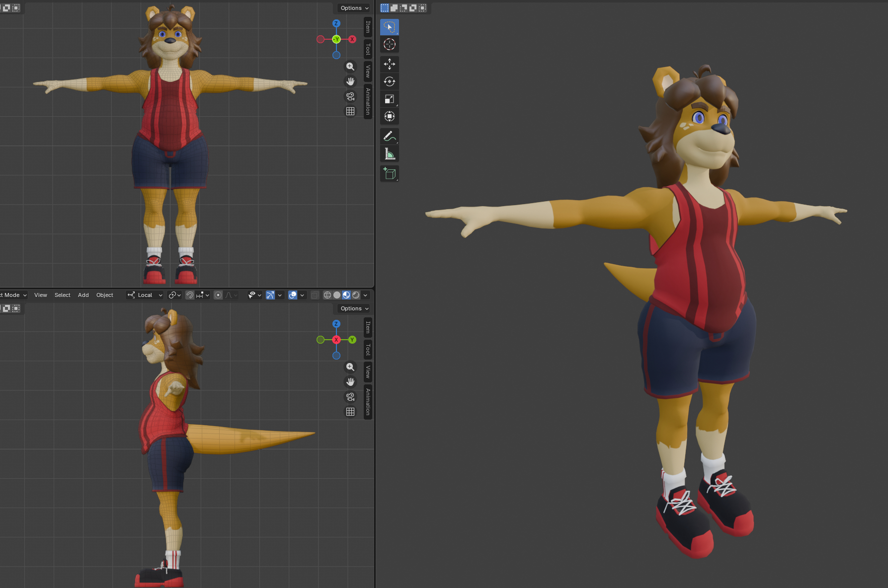Choose the Measure tool
Image resolution: width=888 pixels, height=588 pixels.
[x=389, y=154]
